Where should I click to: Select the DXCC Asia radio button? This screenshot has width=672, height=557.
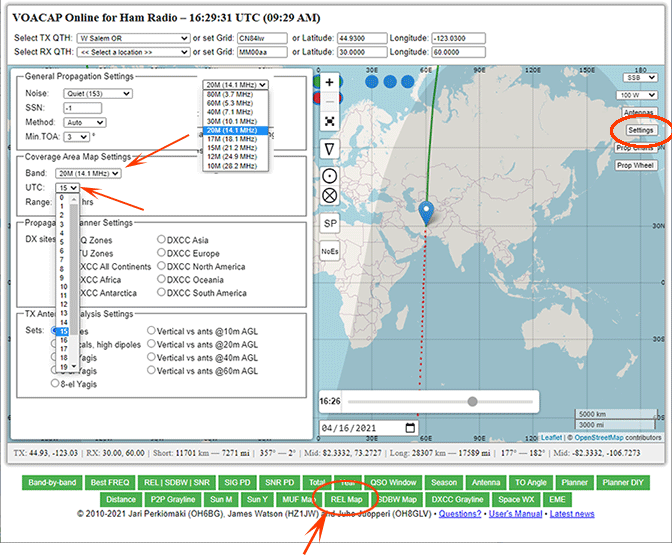pyautogui.click(x=161, y=239)
